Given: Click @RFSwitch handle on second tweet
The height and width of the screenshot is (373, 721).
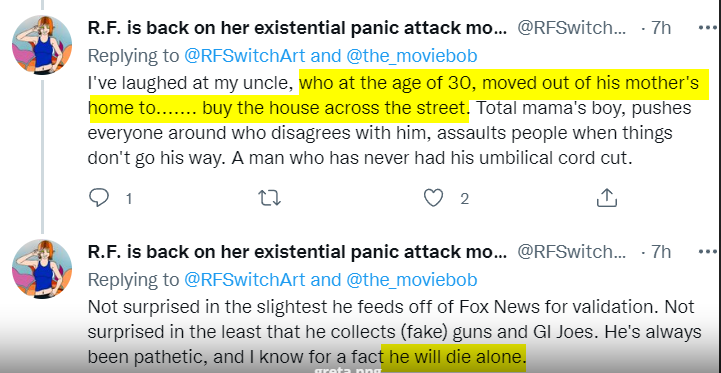Looking at the screenshot, I should tap(572, 252).
